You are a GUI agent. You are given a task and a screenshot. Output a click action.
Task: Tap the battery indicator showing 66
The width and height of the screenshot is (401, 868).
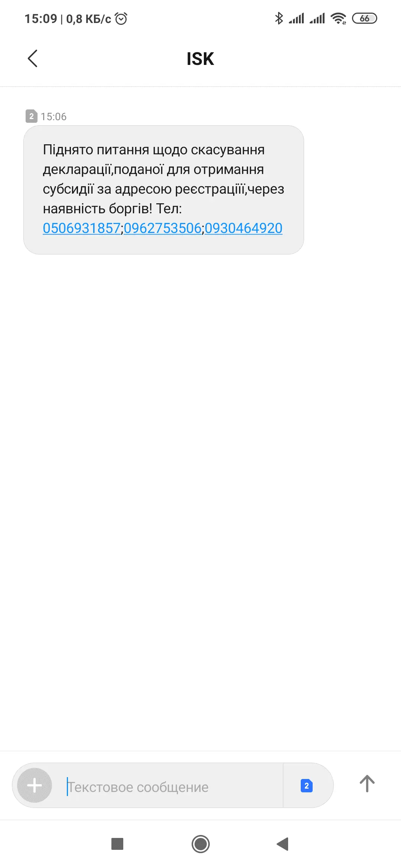[365, 18]
